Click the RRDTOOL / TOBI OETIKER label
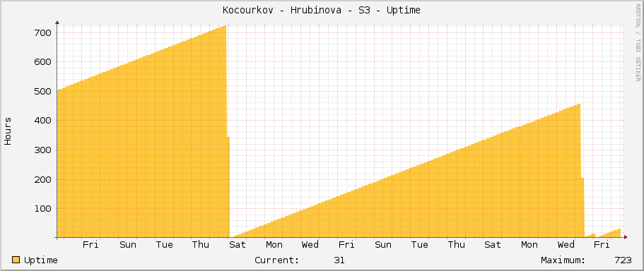This screenshot has height=271, width=644. (x=638, y=42)
